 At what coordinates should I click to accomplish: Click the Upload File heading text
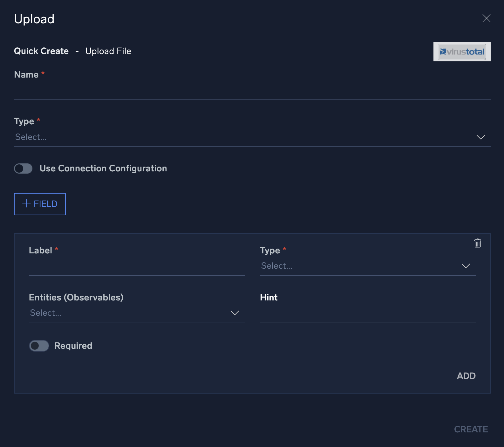coord(108,51)
